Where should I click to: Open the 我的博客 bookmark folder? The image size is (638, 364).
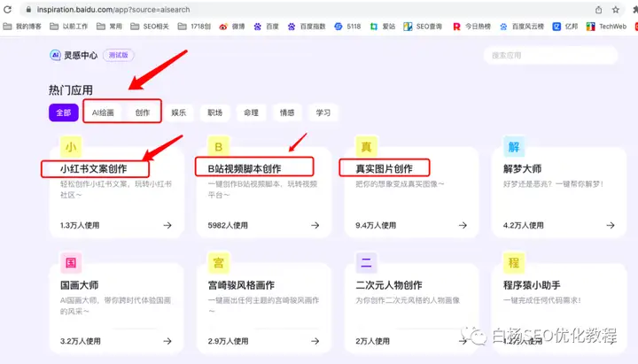coord(22,27)
